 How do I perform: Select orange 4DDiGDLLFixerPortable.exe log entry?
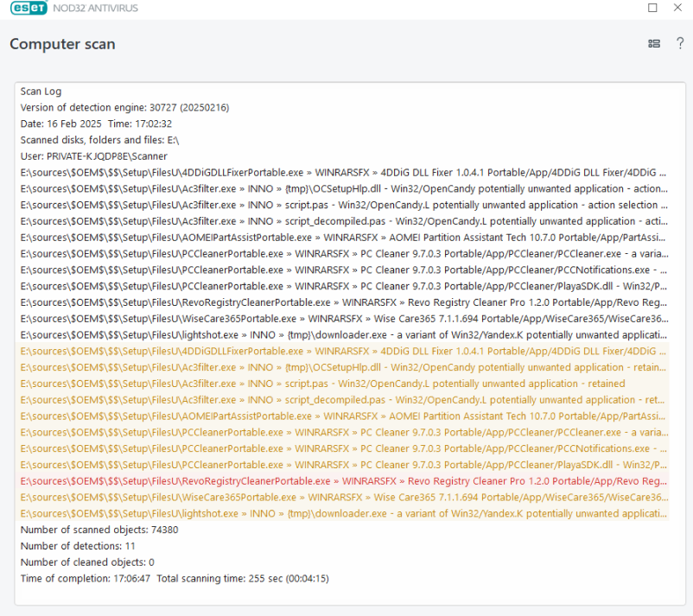click(x=343, y=352)
